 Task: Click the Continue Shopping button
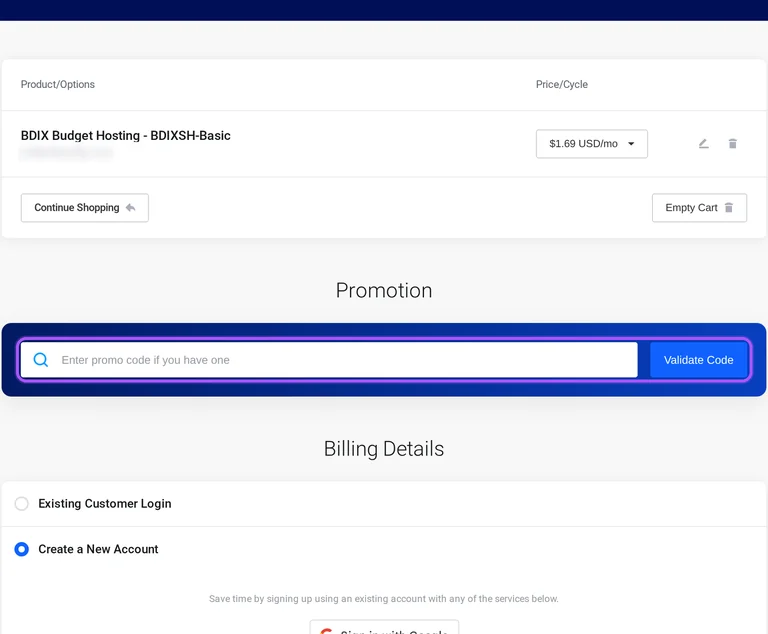click(84, 208)
